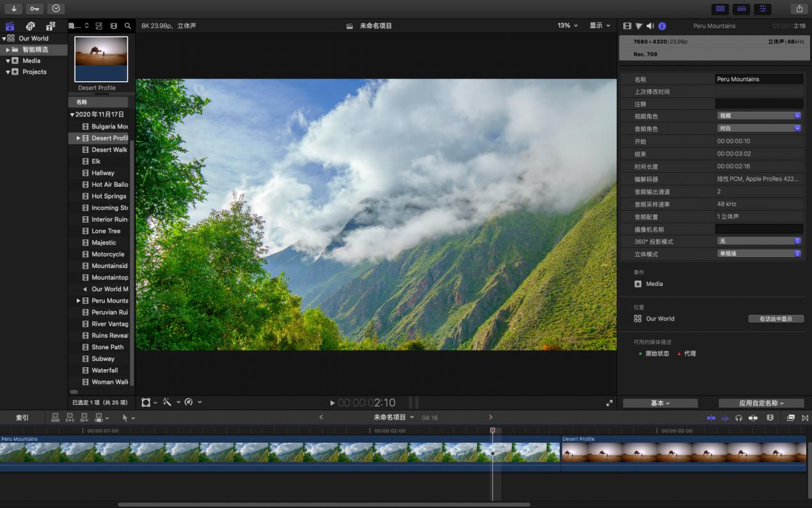This screenshot has height=508, width=812.
Task: Click the import media arrow button
Action: point(13,8)
